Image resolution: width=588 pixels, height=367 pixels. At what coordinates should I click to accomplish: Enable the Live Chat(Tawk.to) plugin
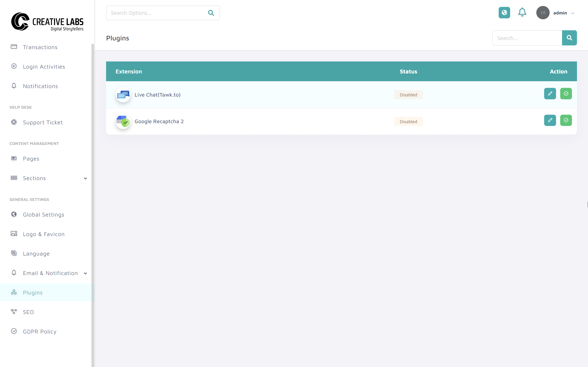[x=566, y=93]
